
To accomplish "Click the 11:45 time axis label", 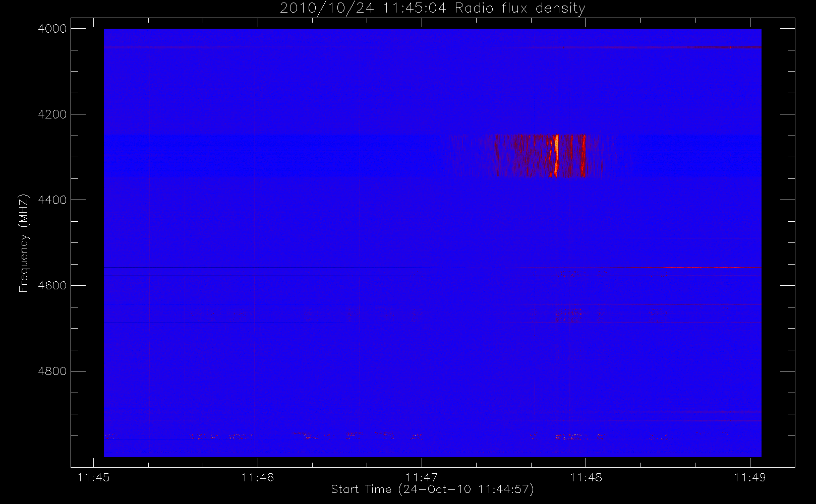I will (x=94, y=477).
